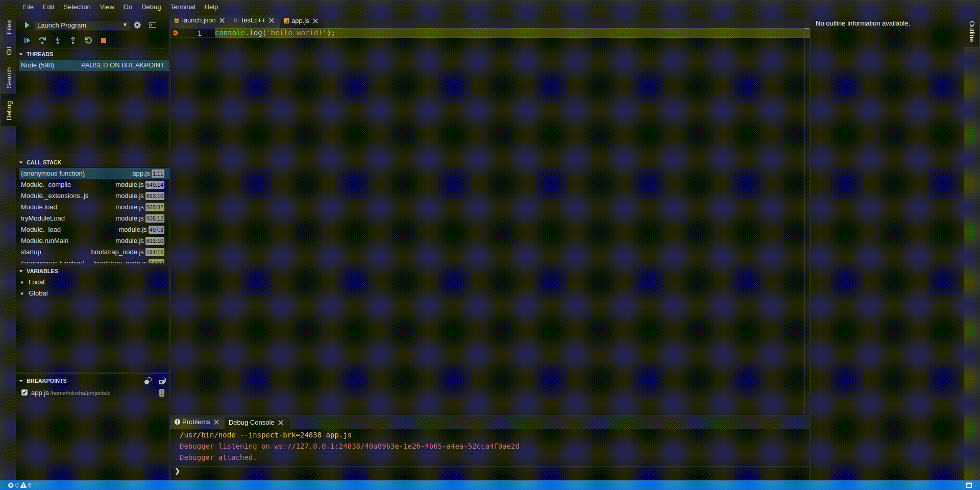Click the Remove All Breakpoints icon
Image resolution: width=980 pixels, height=490 pixels.
tap(162, 381)
